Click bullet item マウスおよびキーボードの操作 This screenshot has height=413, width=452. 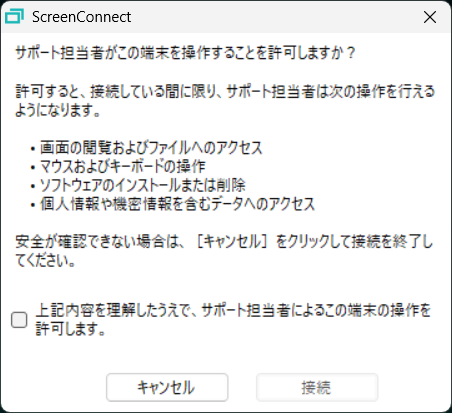click(x=123, y=166)
